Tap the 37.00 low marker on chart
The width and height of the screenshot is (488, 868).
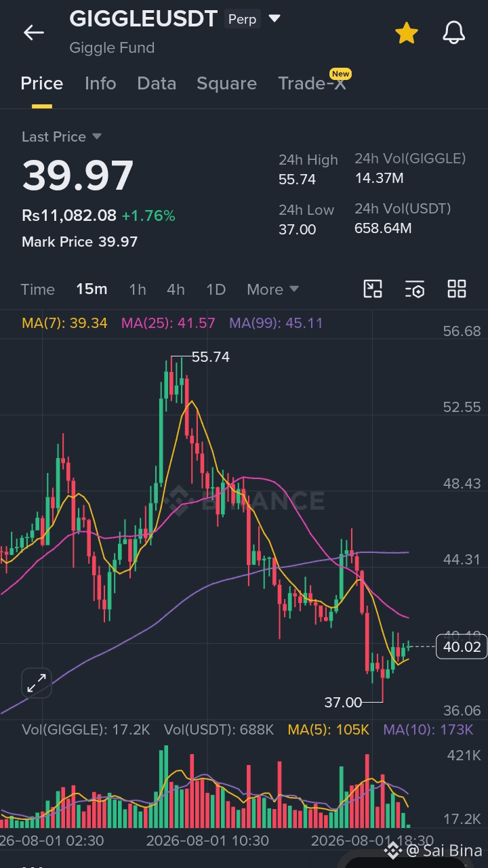point(343,702)
